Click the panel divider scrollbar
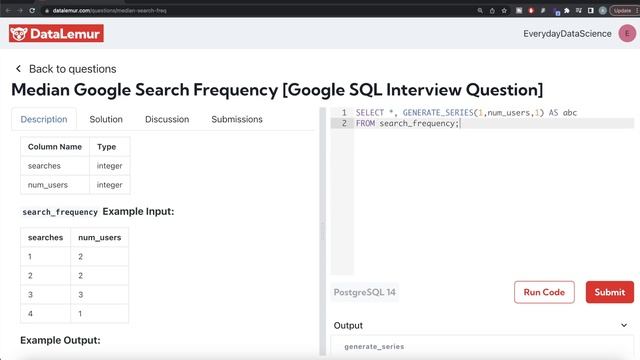This screenshot has width=640, height=360. pyautogui.click(x=323, y=231)
